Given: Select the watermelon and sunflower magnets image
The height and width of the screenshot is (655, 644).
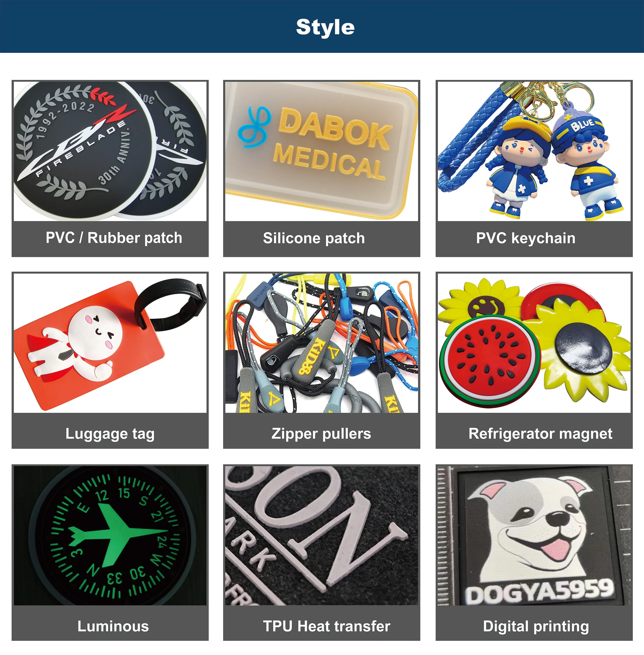Looking at the screenshot, I should (x=534, y=343).
